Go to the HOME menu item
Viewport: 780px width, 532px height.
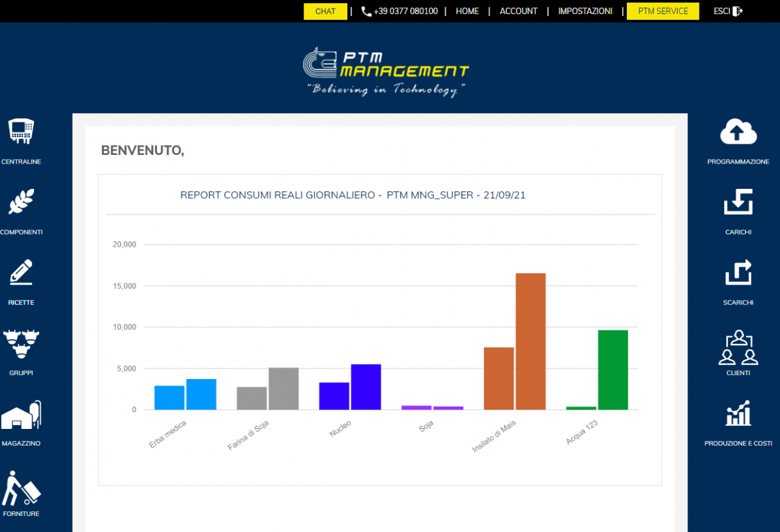pos(467,11)
